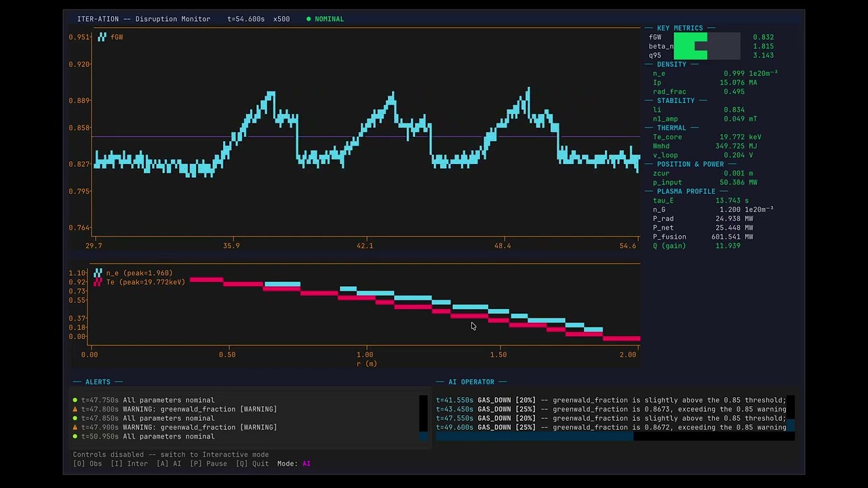Click the q95 key metric bar
The height and width of the screenshot is (488, 868).
(x=707, y=56)
